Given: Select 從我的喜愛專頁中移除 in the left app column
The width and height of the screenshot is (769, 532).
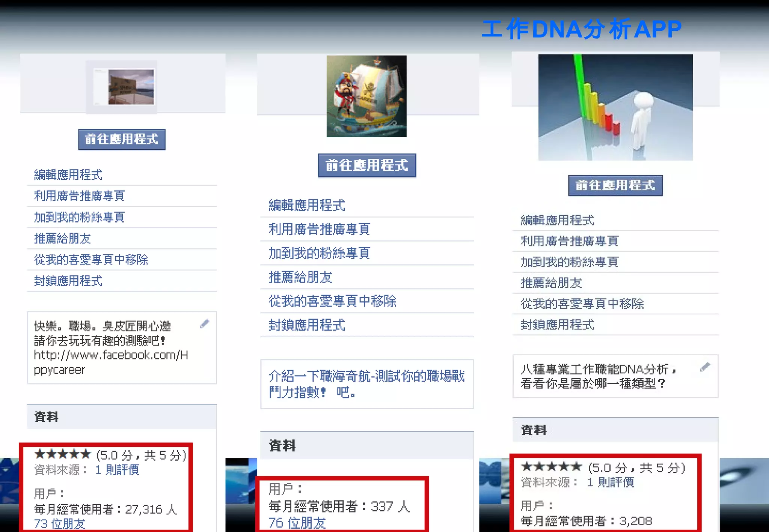Looking at the screenshot, I should pyautogui.click(x=91, y=260).
